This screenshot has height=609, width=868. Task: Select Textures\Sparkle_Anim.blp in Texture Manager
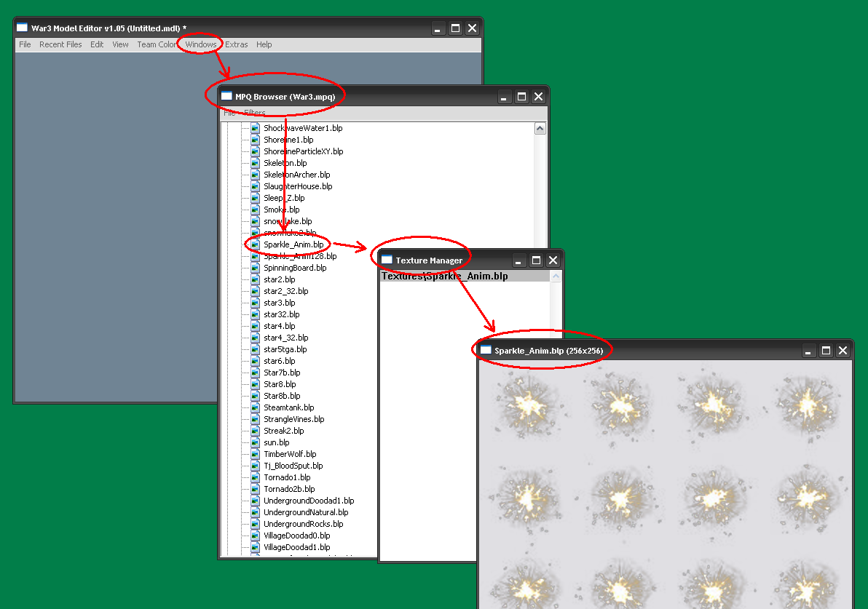coord(465,276)
